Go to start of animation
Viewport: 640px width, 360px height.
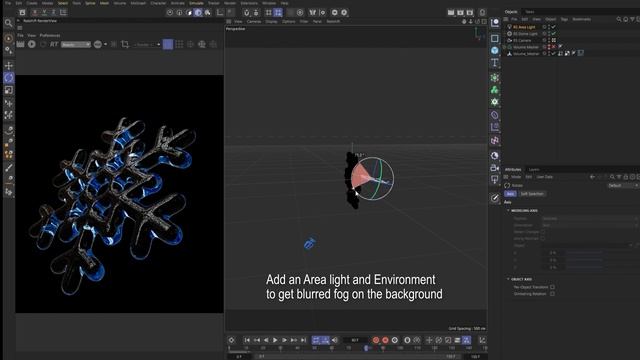[247, 340]
